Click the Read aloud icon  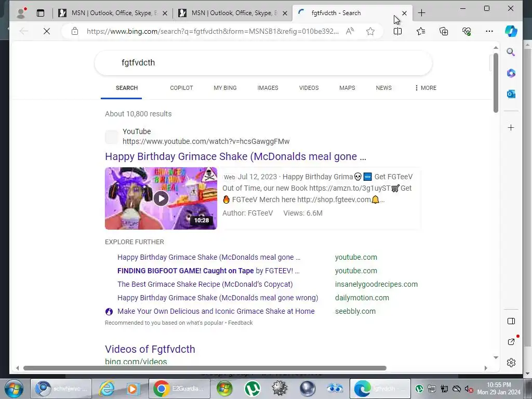pyautogui.click(x=350, y=31)
